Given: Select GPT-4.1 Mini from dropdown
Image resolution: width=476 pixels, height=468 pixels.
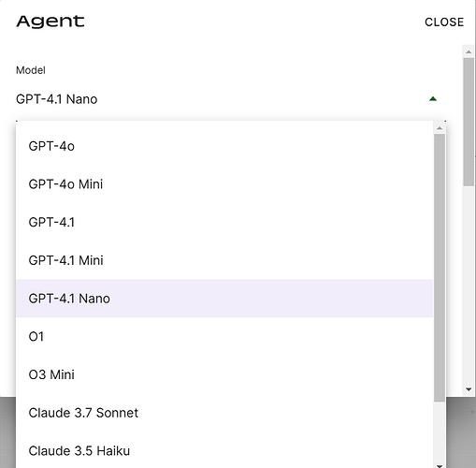Looking at the screenshot, I should tap(224, 260).
